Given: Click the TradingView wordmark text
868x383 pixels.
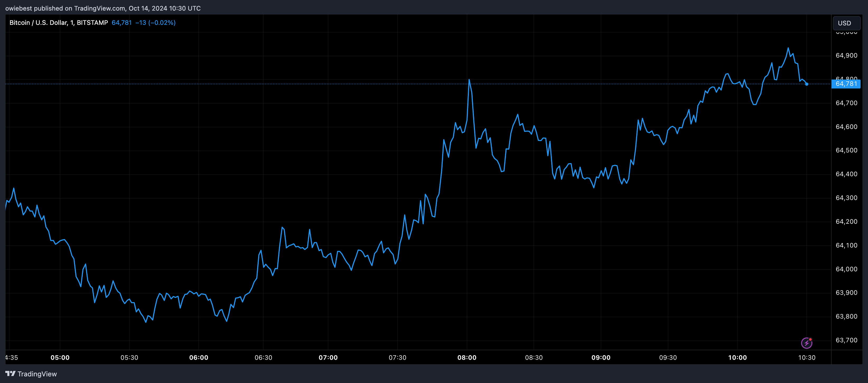Looking at the screenshot, I should tap(37, 374).
